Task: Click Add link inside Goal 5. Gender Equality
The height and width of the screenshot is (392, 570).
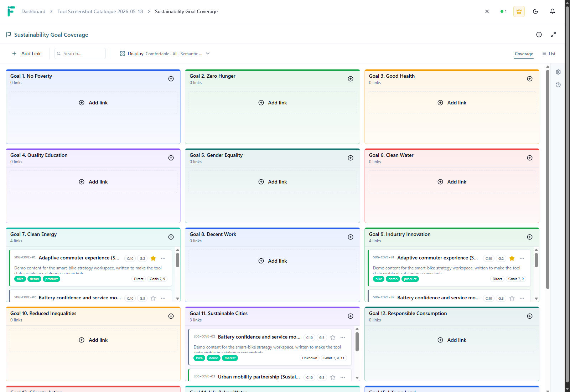Action: (x=273, y=182)
